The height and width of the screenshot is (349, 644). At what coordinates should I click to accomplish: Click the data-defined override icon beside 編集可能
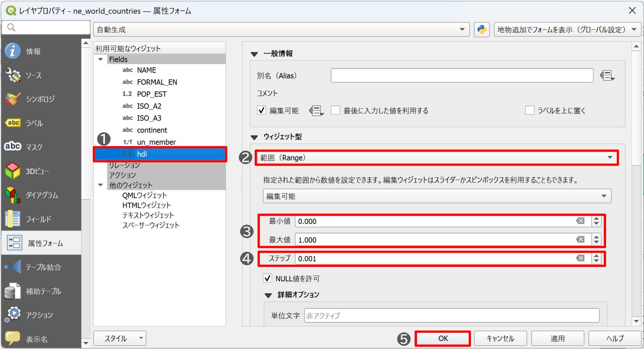pyautogui.click(x=316, y=110)
